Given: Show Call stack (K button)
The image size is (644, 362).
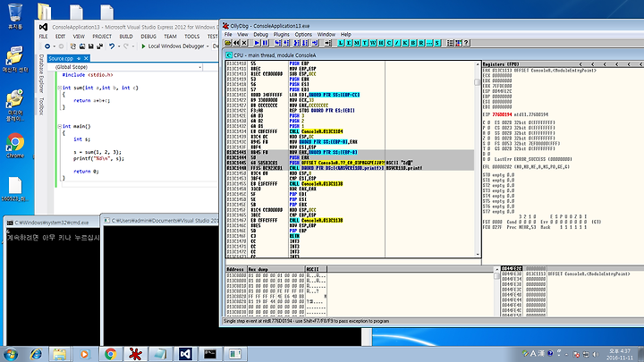Looking at the screenshot, I should [x=405, y=43].
